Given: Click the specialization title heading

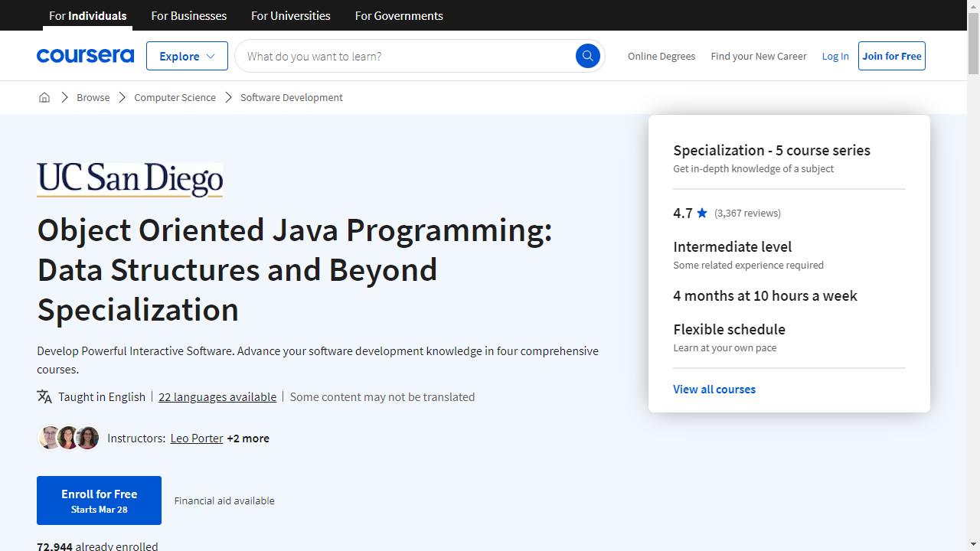Looking at the screenshot, I should coord(295,269).
